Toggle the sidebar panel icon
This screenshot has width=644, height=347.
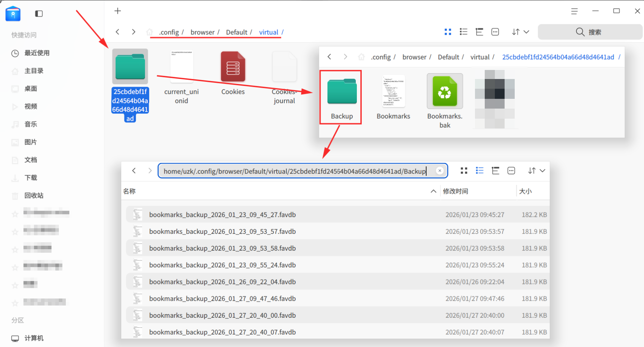tap(39, 14)
